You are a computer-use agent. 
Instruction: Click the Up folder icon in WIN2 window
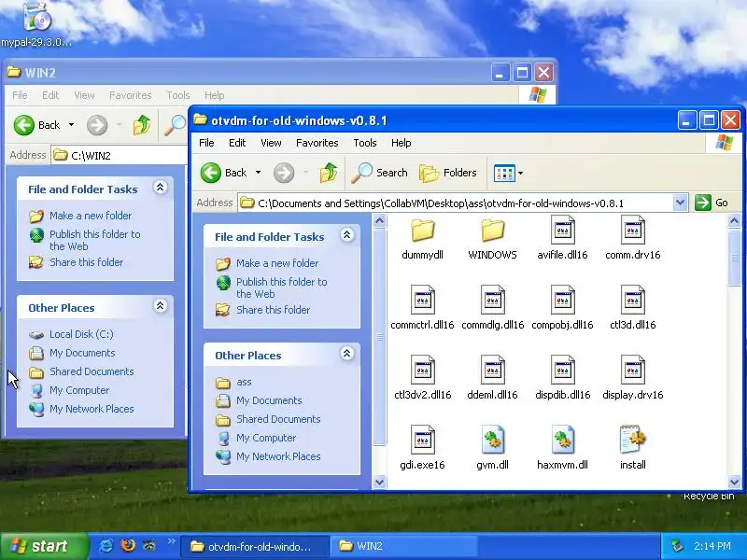pos(142,125)
